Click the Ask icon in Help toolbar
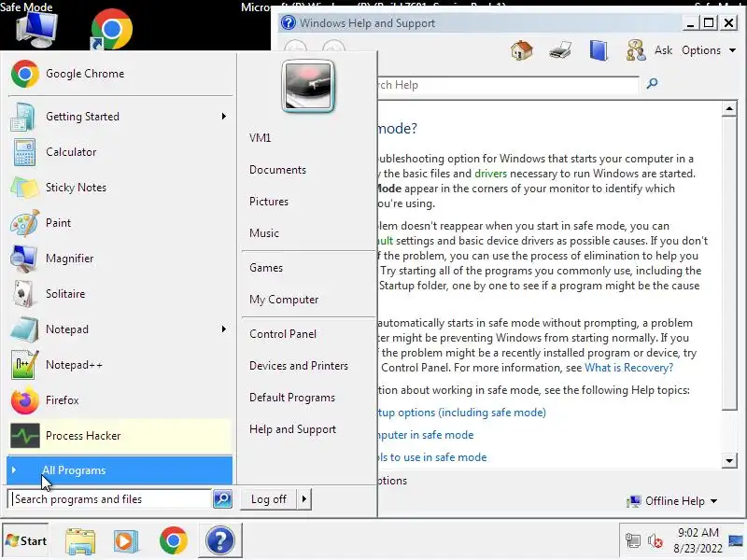 [636, 50]
